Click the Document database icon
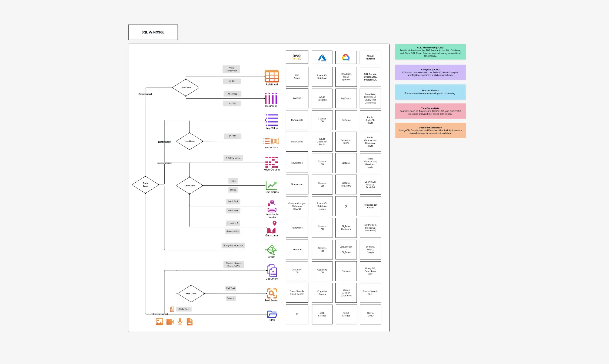609x364 pixels. point(272,271)
